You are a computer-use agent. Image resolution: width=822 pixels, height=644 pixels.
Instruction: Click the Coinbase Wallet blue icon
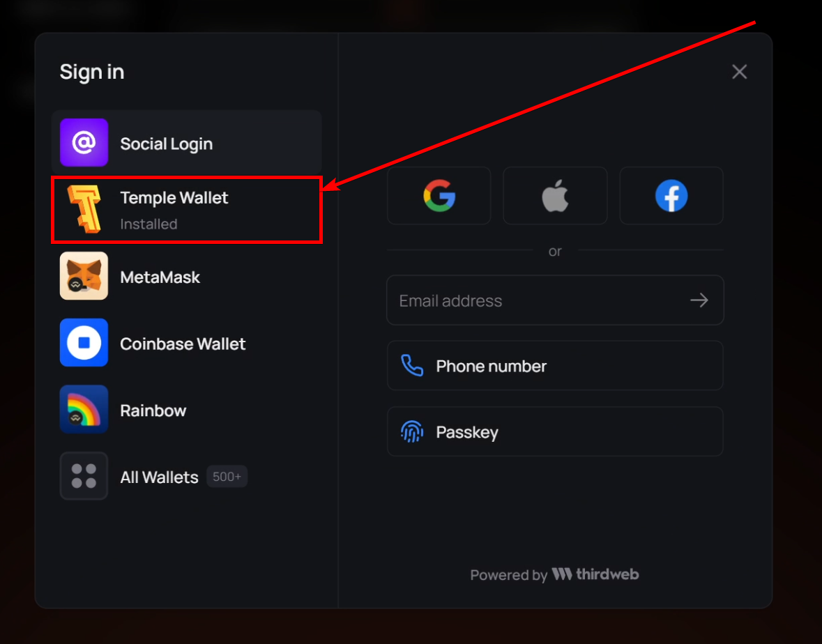[x=84, y=342]
